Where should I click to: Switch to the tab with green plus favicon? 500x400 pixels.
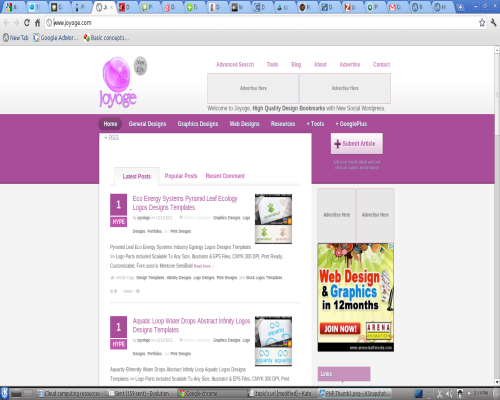193,7
